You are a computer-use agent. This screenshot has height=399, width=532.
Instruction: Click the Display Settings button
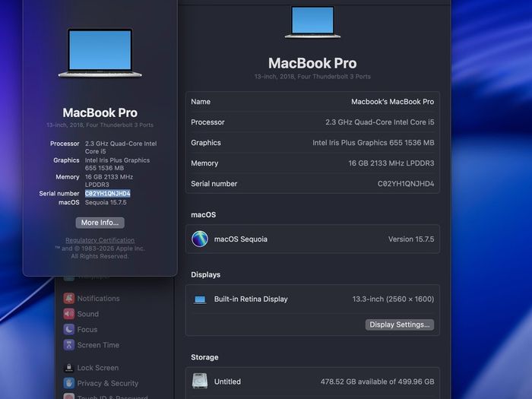coord(399,325)
